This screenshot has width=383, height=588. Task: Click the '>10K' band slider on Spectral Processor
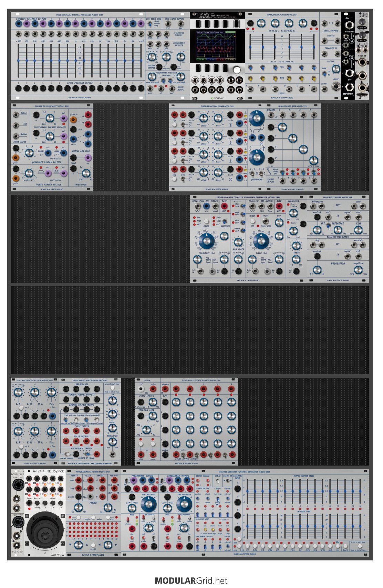[x=141, y=61]
